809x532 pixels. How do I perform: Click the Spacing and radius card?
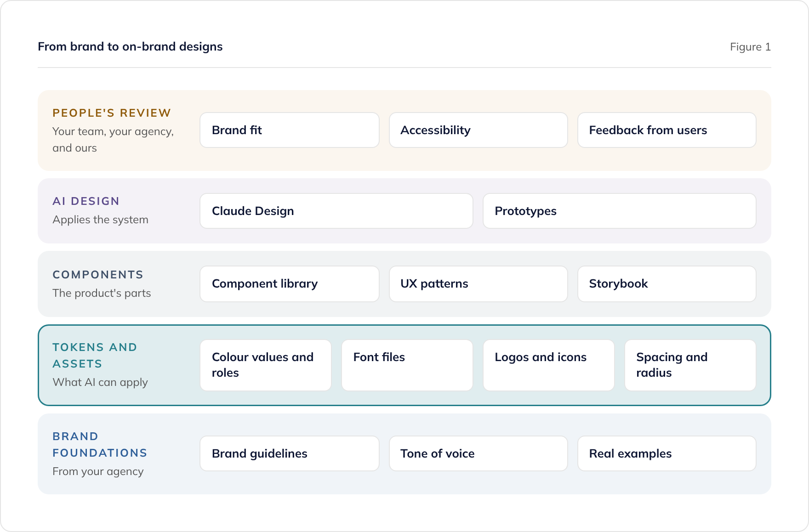pos(690,365)
